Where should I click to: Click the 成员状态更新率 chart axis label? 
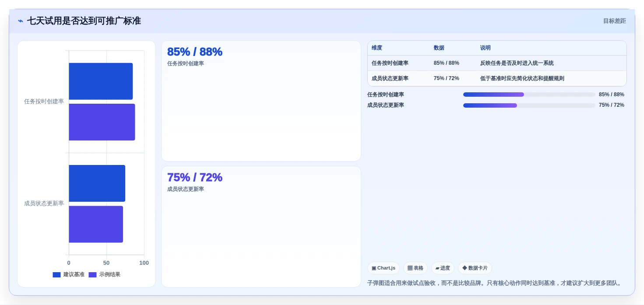point(44,204)
